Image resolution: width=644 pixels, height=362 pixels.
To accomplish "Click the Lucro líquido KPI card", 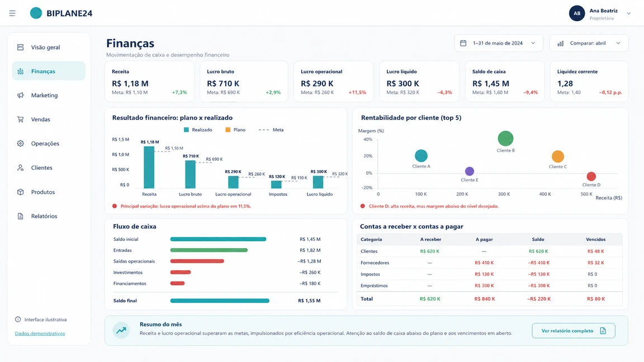I will pyautogui.click(x=419, y=81).
